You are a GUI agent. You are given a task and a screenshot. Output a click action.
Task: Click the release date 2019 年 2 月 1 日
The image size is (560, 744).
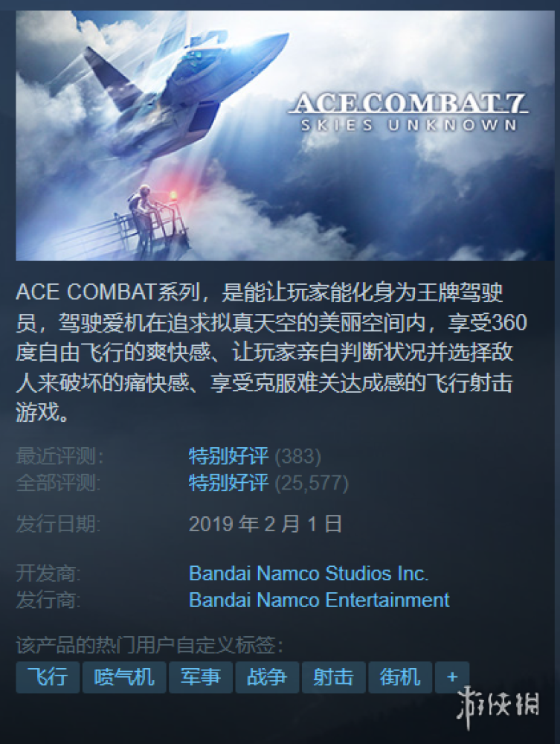265,524
